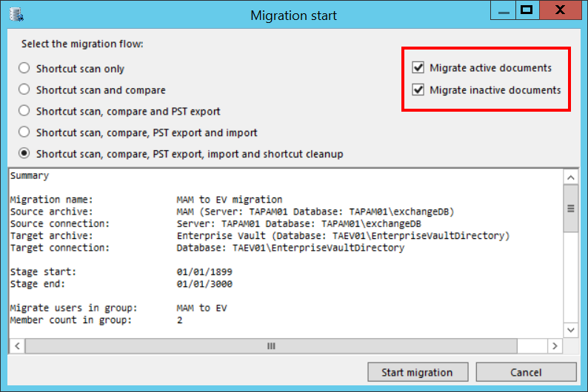Screen dimensions: 588x392
Task: Select Shortcut scan only option
Action: pyautogui.click(x=24, y=69)
